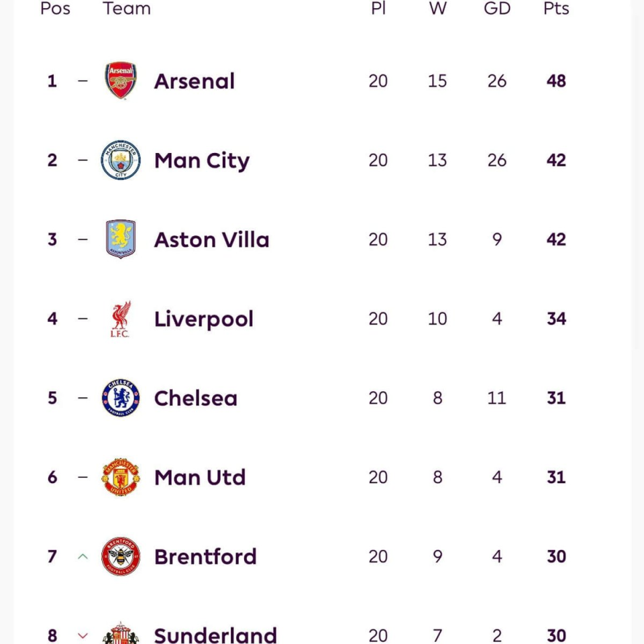Open the Arsenal team name link

pos(195,81)
